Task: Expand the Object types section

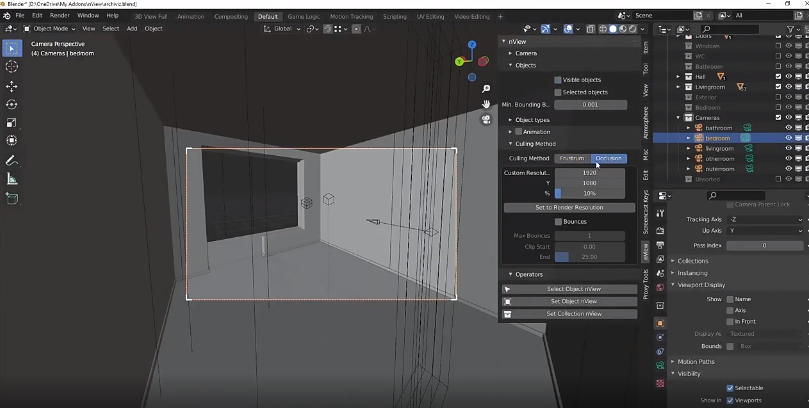Action: [x=534, y=120]
